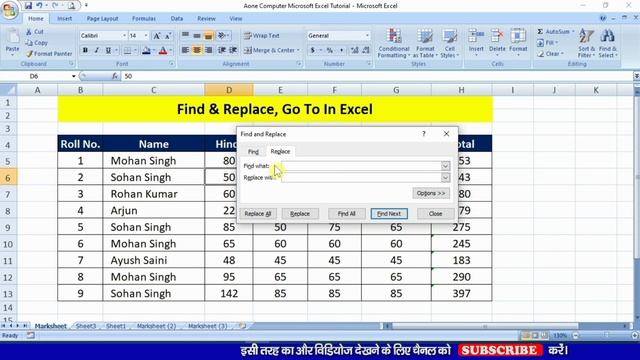This screenshot has width=640, height=360.
Task: Click the Cut scissors icon
Action: pyautogui.click(x=29, y=31)
